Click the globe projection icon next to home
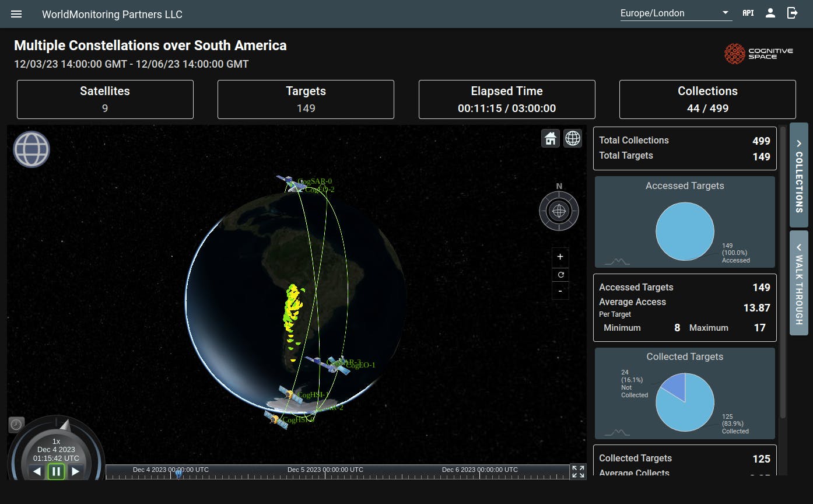Viewport: 813px width, 504px height. click(572, 138)
